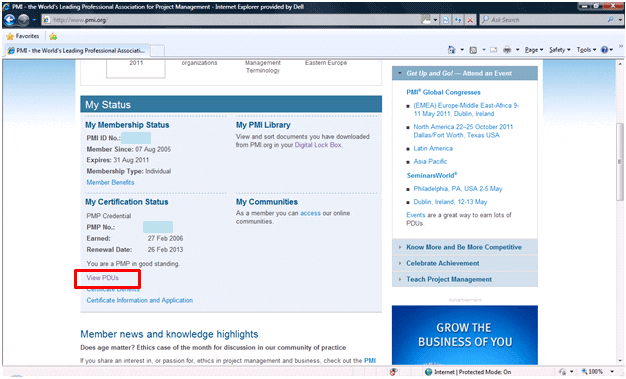Open the View PDUs link

coord(103,278)
